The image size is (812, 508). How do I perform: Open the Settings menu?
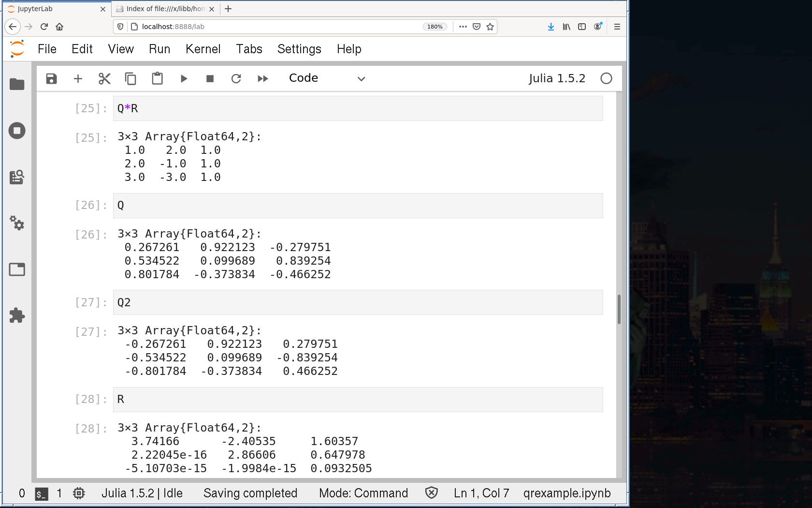click(299, 49)
